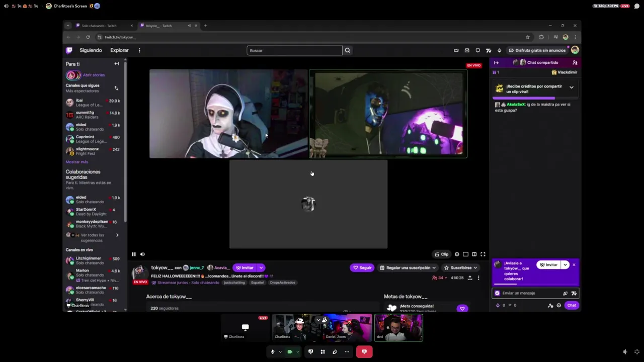Open player settings gear
The width and height of the screenshot is (644, 362).
457,254
